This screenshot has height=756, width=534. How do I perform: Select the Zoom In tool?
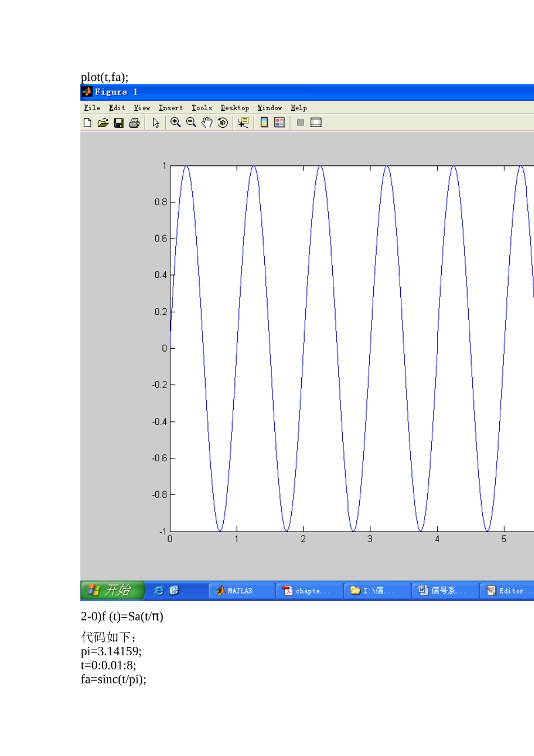click(175, 123)
